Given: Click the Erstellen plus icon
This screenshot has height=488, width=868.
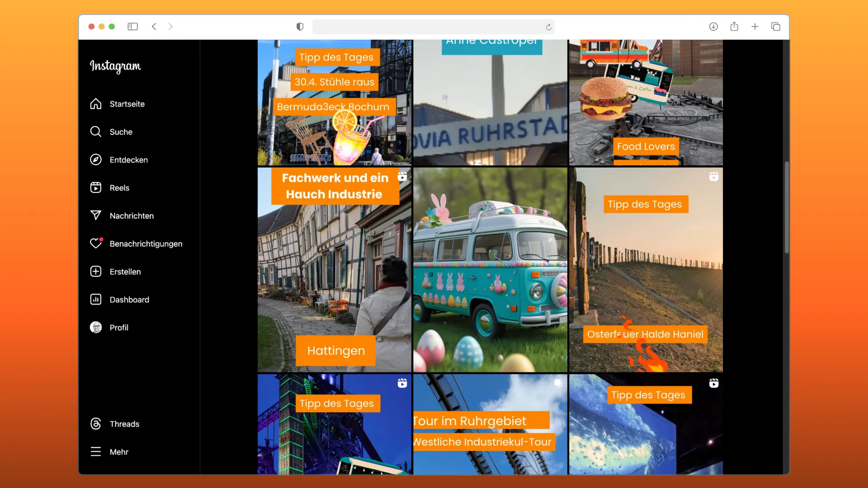Looking at the screenshot, I should [96, 272].
